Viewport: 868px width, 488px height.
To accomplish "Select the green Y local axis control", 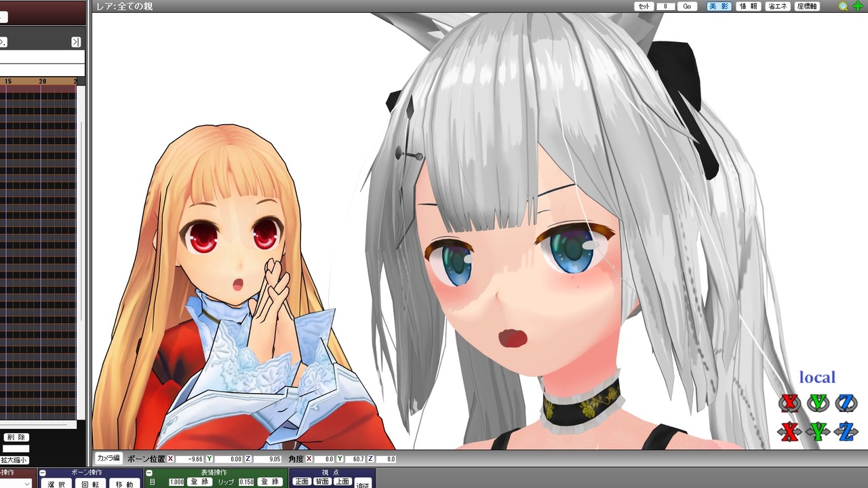I will [818, 402].
